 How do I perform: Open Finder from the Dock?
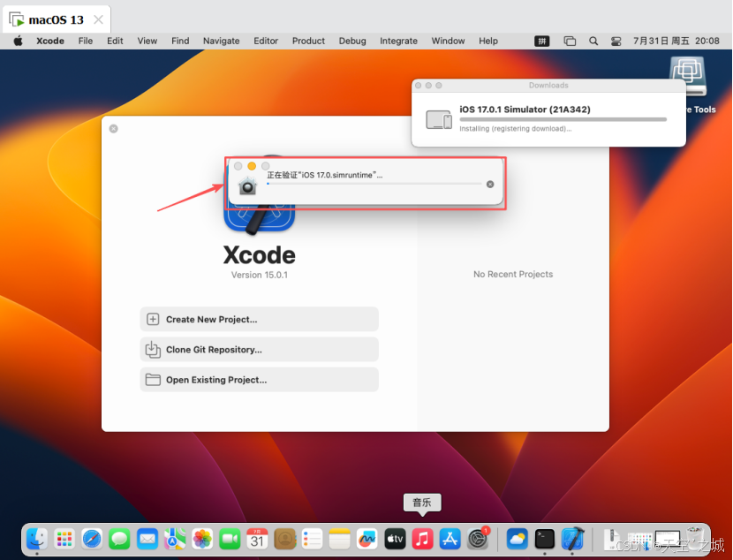pyautogui.click(x=37, y=539)
